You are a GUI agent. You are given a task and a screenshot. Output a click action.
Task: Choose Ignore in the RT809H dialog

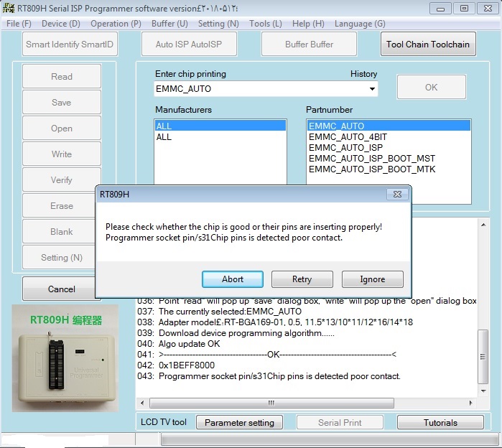click(372, 279)
